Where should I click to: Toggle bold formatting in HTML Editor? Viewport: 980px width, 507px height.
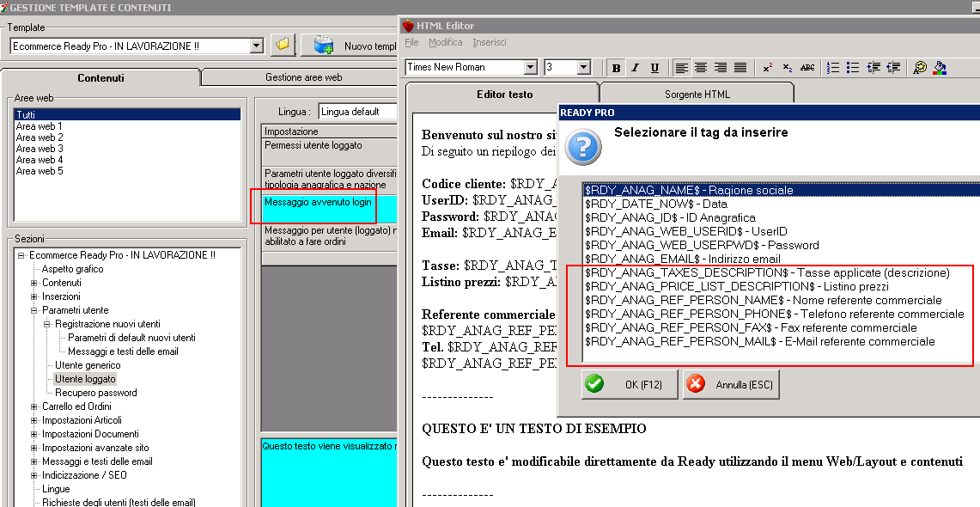pyautogui.click(x=616, y=68)
